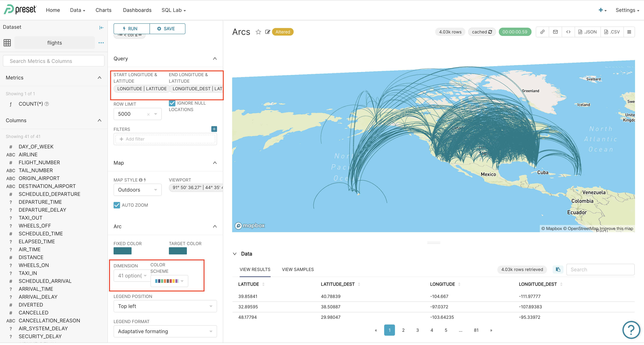Click the Search Metrics & Columns field

pyautogui.click(x=54, y=61)
